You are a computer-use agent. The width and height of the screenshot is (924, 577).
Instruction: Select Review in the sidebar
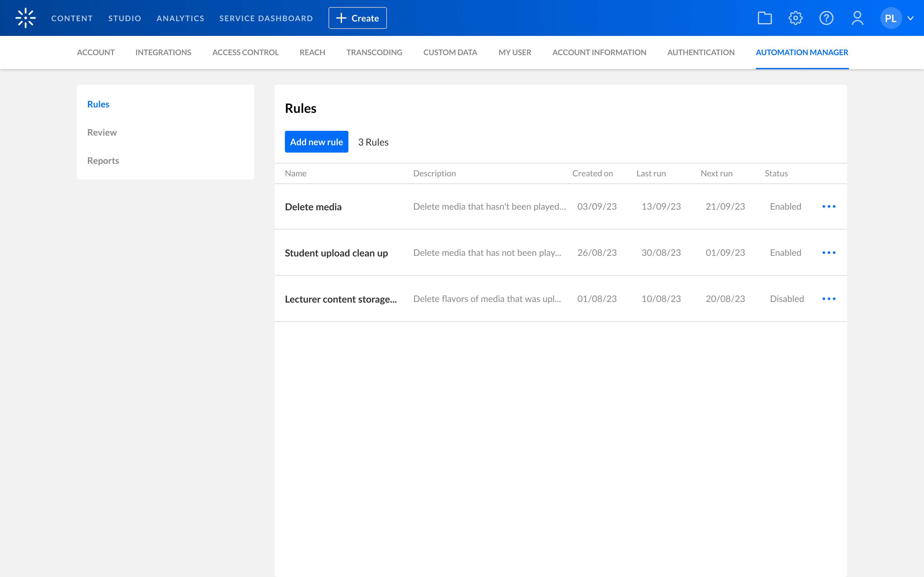click(x=102, y=132)
